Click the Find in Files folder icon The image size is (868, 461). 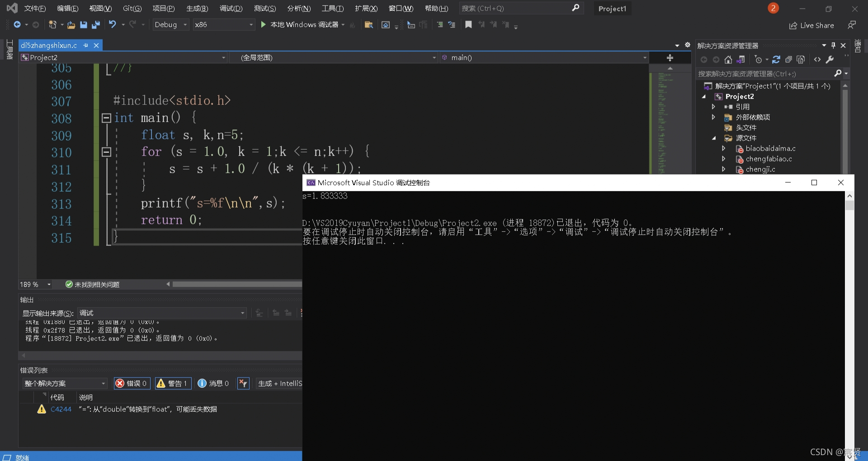click(x=368, y=25)
